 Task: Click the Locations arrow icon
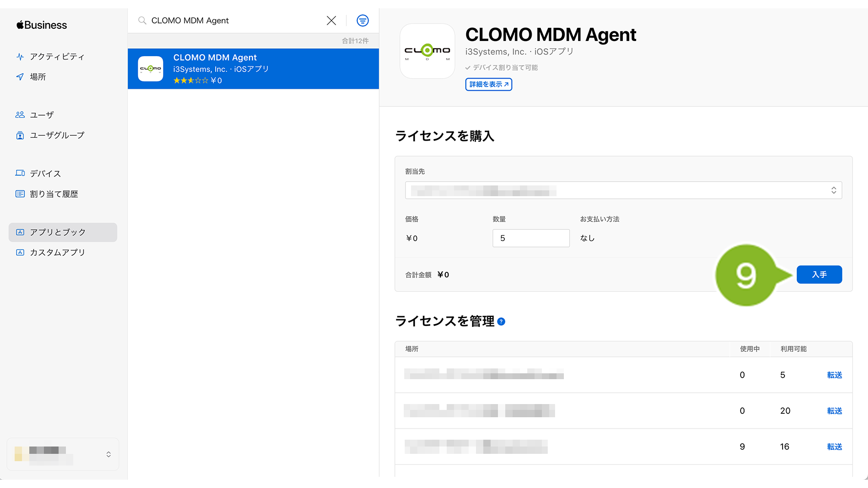(x=20, y=77)
